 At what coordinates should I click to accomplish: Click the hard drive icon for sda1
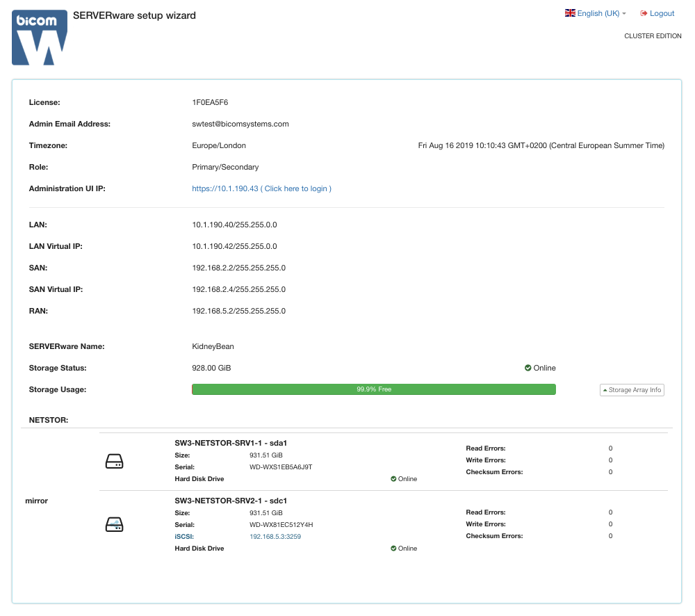click(115, 461)
